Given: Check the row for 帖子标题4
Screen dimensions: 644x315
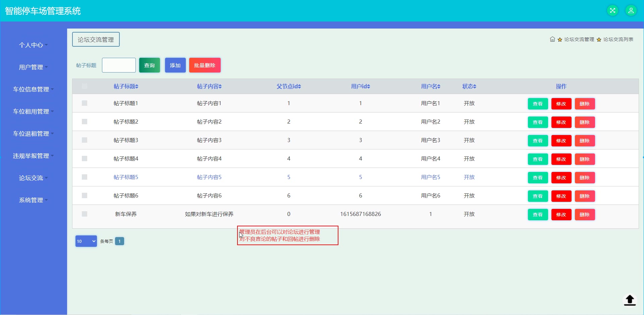Looking at the screenshot, I should [x=85, y=159].
